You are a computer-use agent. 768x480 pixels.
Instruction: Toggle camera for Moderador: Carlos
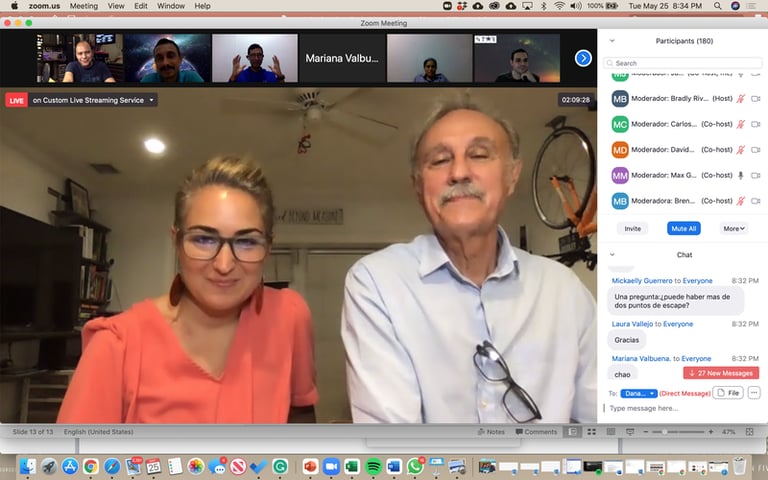tap(755, 124)
